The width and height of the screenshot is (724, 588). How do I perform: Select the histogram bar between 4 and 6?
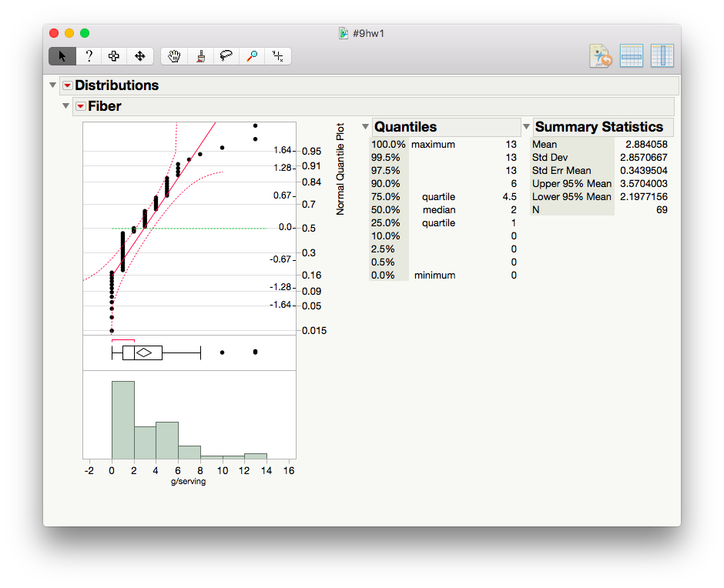tap(166, 440)
